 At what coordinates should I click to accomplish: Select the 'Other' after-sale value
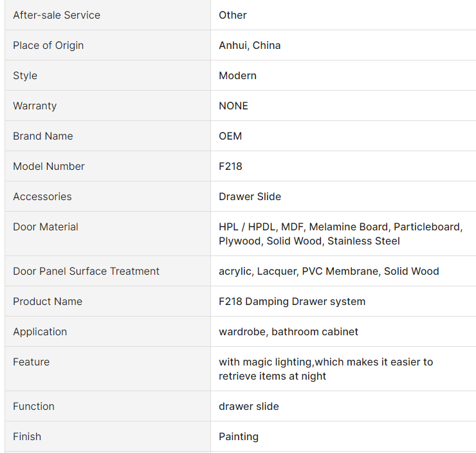click(x=233, y=15)
